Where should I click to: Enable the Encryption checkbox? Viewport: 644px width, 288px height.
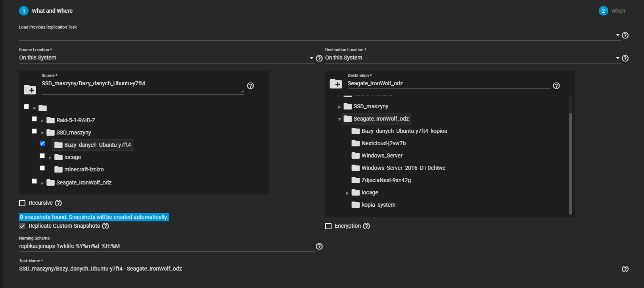(x=328, y=226)
